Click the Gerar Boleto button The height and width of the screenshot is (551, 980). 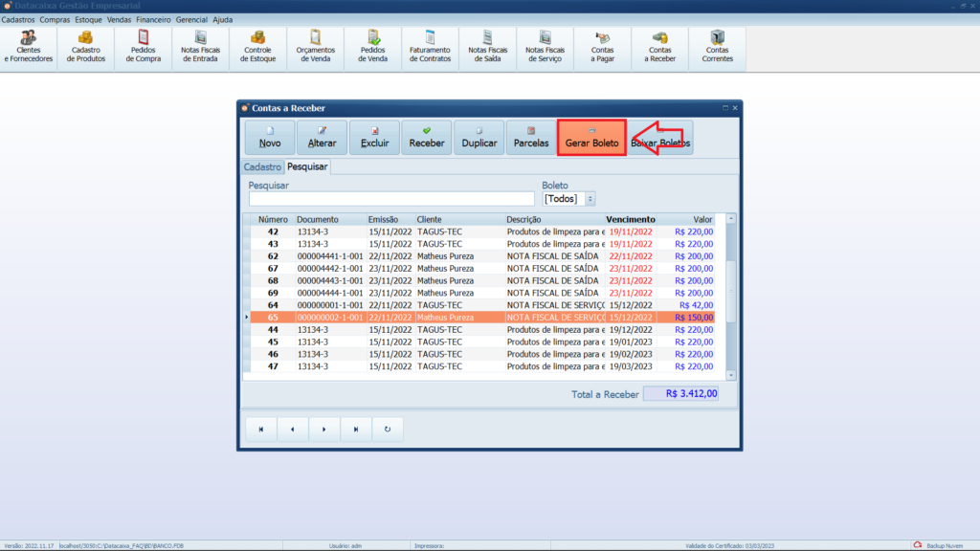click(591, 138)
